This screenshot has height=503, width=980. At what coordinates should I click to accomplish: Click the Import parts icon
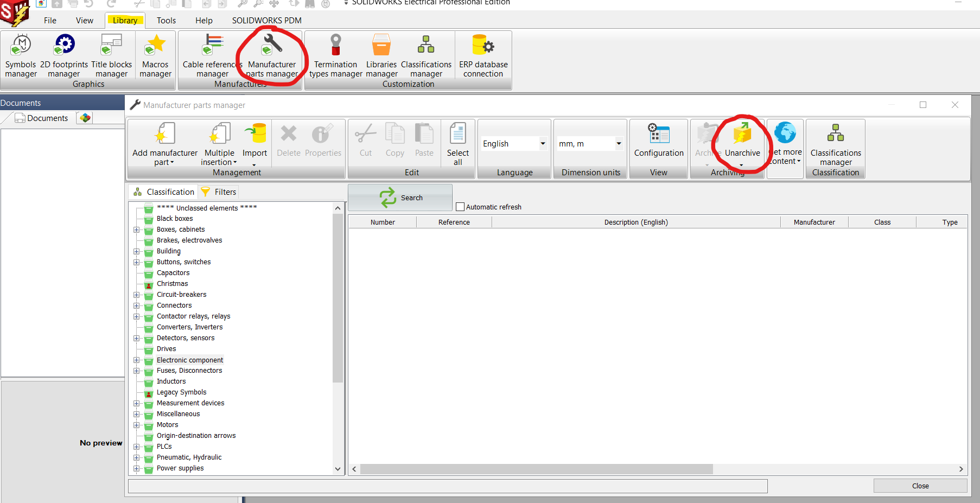click(254, 144)
